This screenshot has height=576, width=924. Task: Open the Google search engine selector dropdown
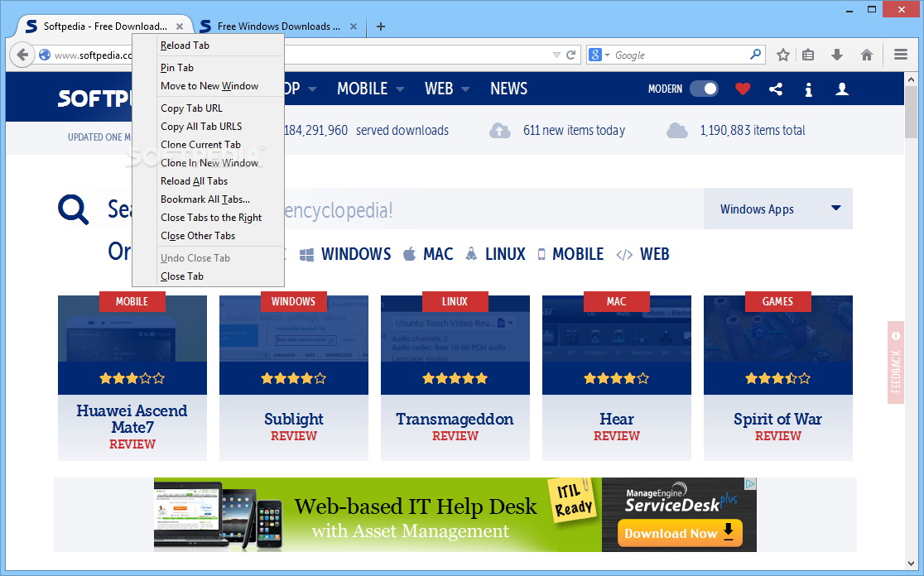(x=599, y=55)
